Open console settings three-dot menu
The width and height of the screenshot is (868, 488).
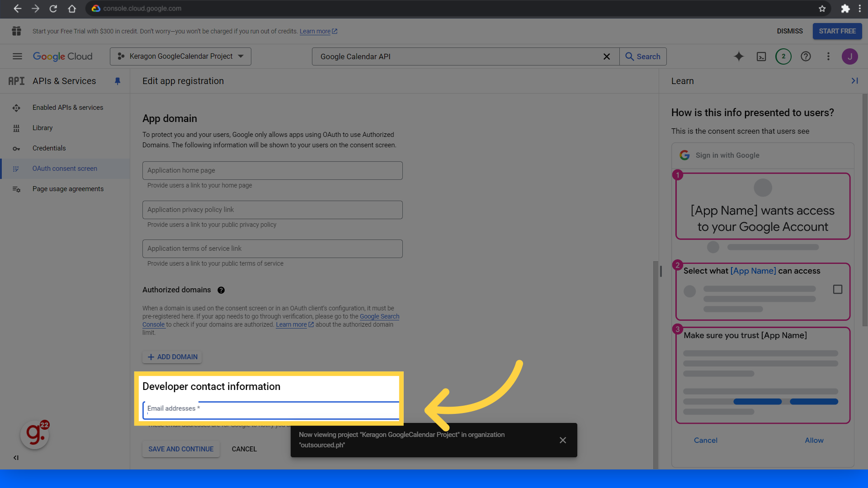[x=828, y=56]
